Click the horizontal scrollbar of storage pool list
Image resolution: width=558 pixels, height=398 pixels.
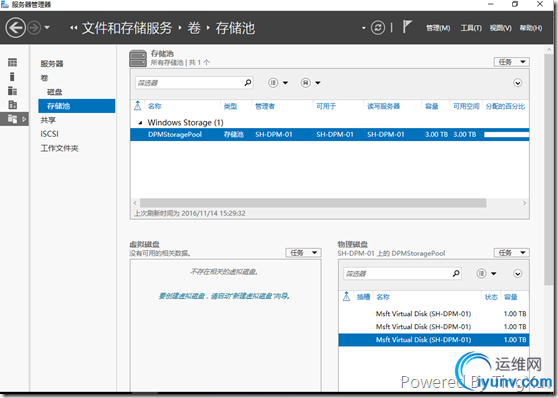pos(313,203)
